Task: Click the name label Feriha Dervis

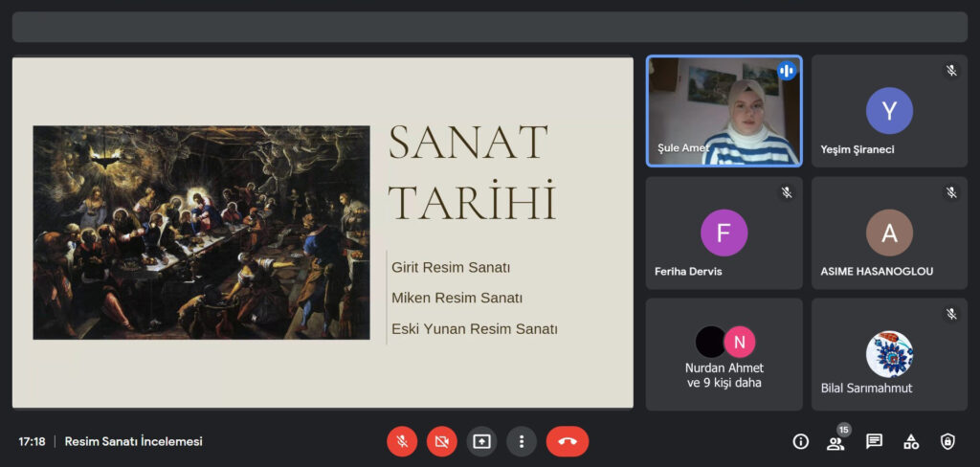Action: 688,272
